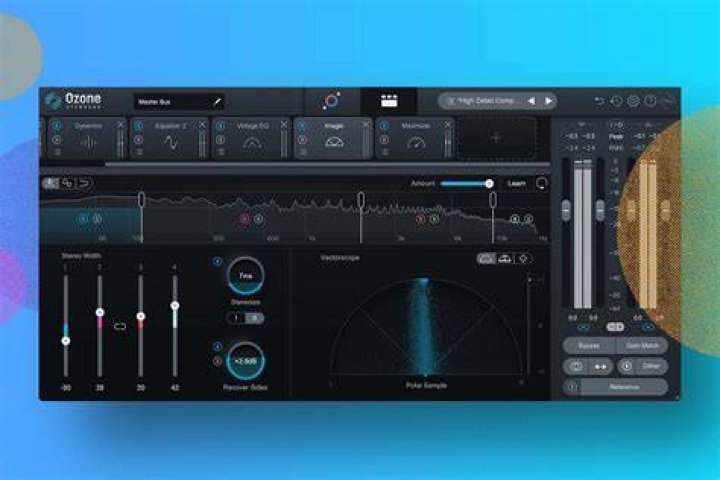720x480 pixels.
Task: Toggle Recover Sides power button
Action: (x=217, y=346)
